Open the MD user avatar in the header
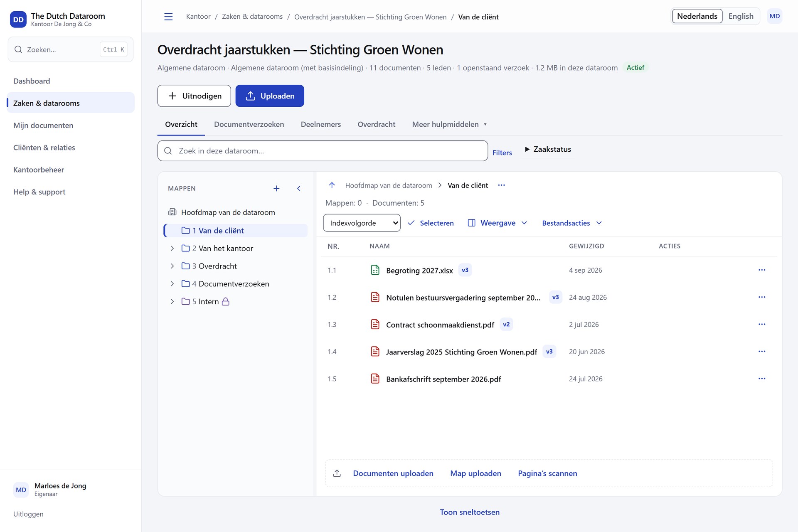The image size is (798, 532). [774, 16]
